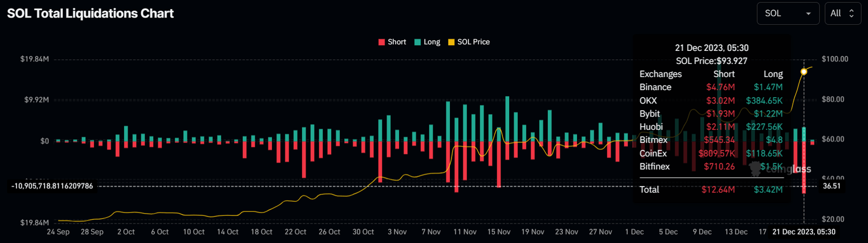This screenshot has width=868, height=243.
Task: Click the SOL Price:$93.927 tooltip text
Action: tap(711, 61)
